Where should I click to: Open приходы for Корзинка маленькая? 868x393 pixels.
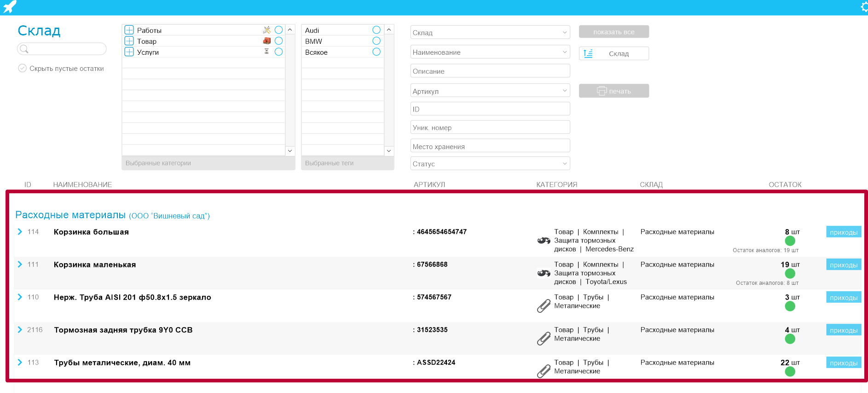pyautogui.click(x=843, y=265)
